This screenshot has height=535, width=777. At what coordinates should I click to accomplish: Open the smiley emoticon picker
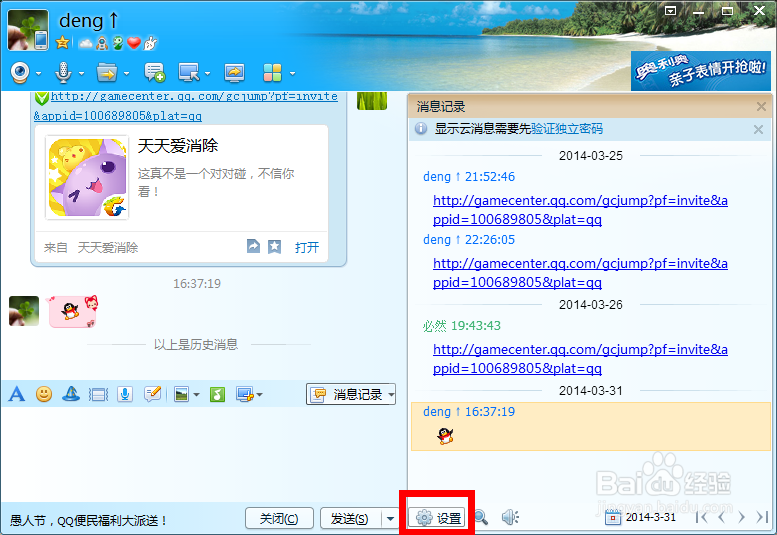click(x=44, y=394)
